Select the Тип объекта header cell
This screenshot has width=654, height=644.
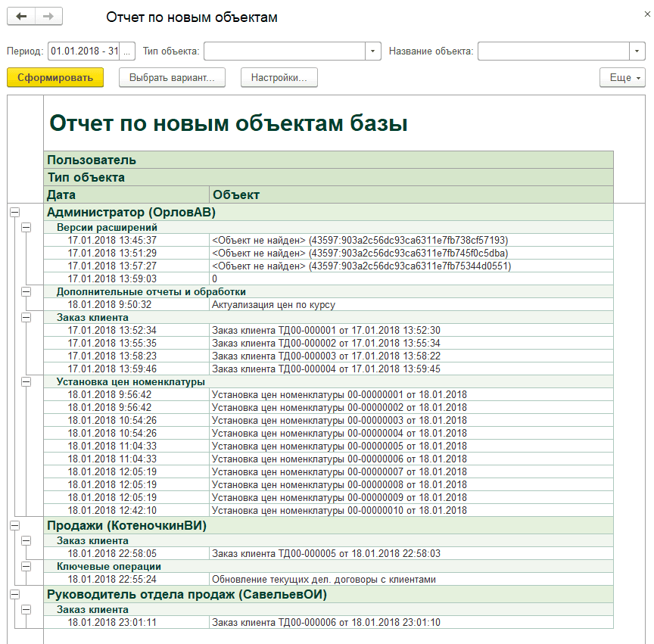[329, 177]
